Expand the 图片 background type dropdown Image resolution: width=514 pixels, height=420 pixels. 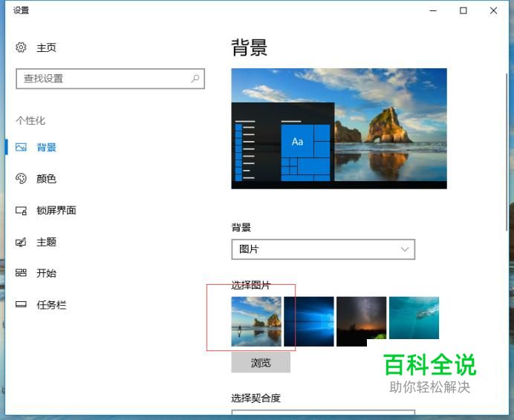click(323, 249)
